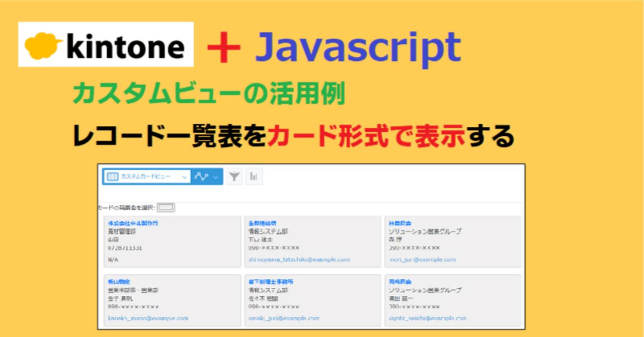The width and height of the screenshot is (644, 337).
Task: Open the company link on the 資材管理部 card
Action: (133, 223)
